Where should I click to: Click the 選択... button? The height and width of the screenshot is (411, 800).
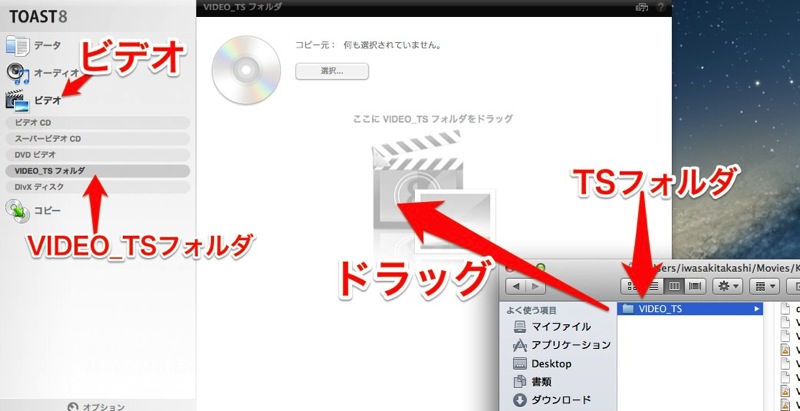coord(332,71)
